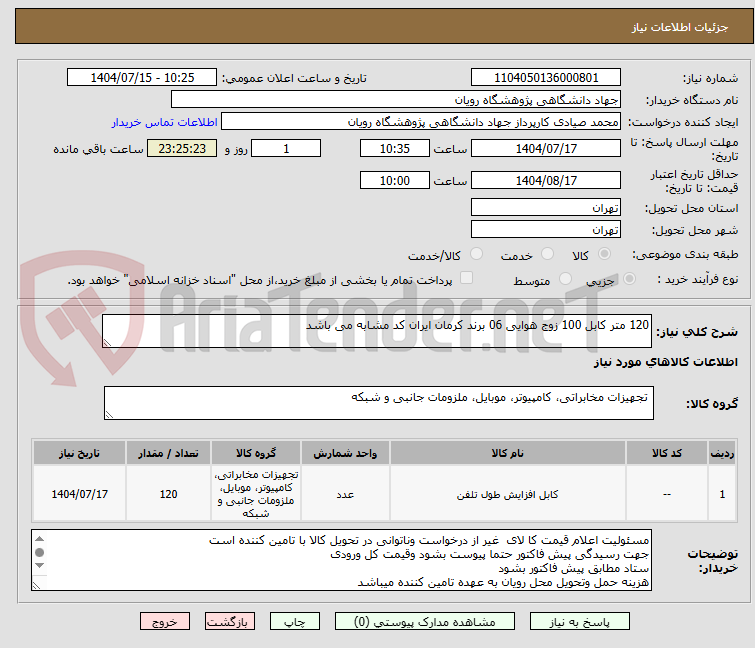Click the remaining days field showing 1

point(286,148)
